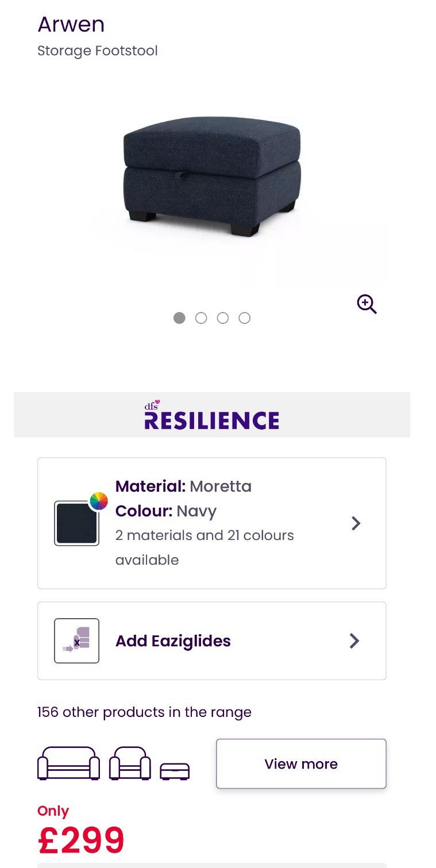Click the armchair icon in range
The image size is (436, 868).
point(130,763)
